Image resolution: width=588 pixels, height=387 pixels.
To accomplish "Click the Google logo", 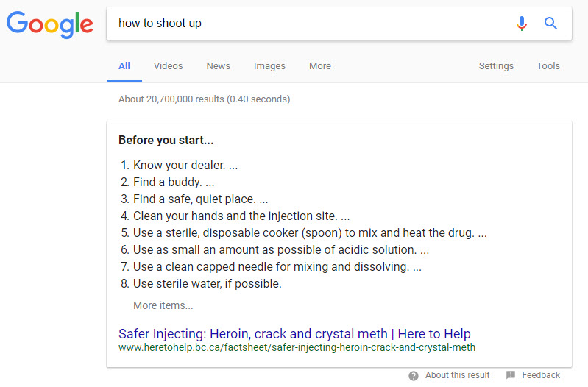I will coord(50,24).
